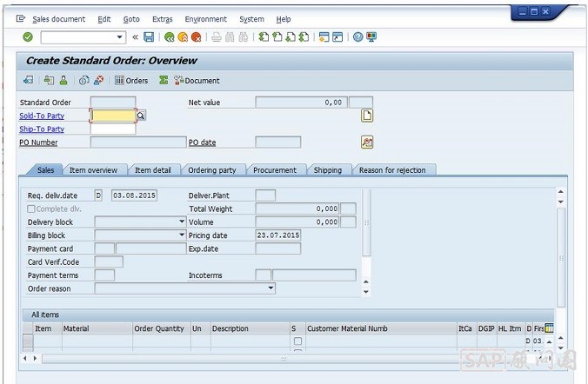This screenshot has width=588, height=384.
Task: Click the header texts document icon
Action: coord(367,116)
